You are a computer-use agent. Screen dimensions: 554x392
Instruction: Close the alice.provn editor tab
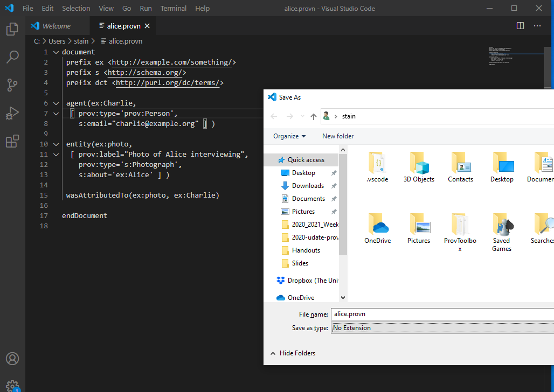pyautogui.click(x=147, y=26)
